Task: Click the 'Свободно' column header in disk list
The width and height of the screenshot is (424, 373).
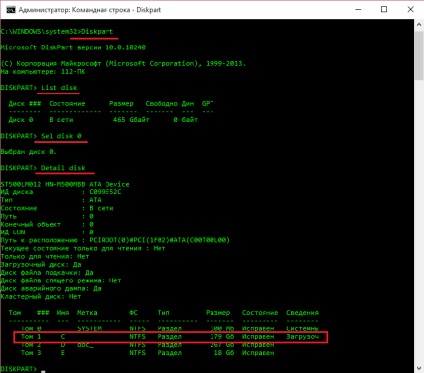Action: tap(162, 104)
